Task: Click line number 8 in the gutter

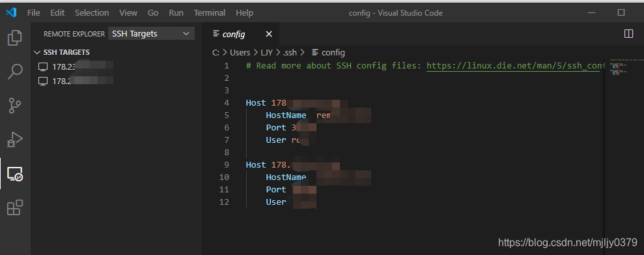Action: (x=227, y=152)
